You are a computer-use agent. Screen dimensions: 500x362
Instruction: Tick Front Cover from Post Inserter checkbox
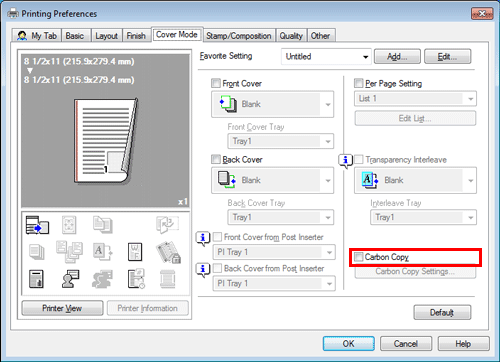[217, 237]
